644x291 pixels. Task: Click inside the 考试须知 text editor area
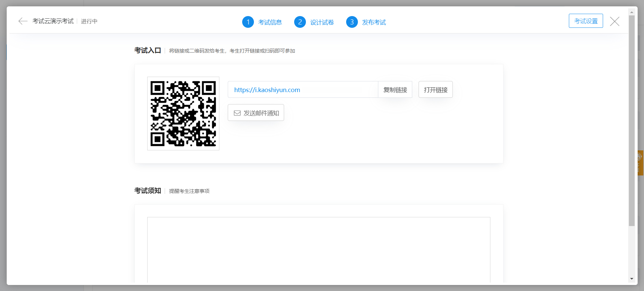(x=319, y=249)
